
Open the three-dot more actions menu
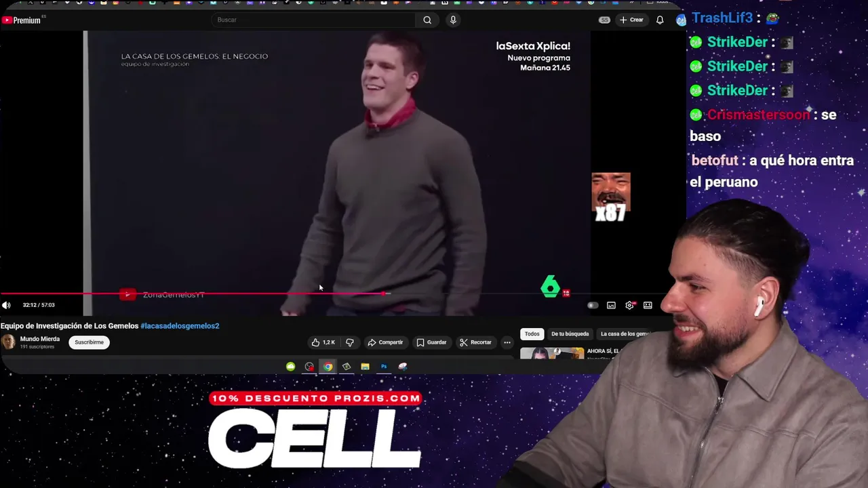tap(507, 342)
